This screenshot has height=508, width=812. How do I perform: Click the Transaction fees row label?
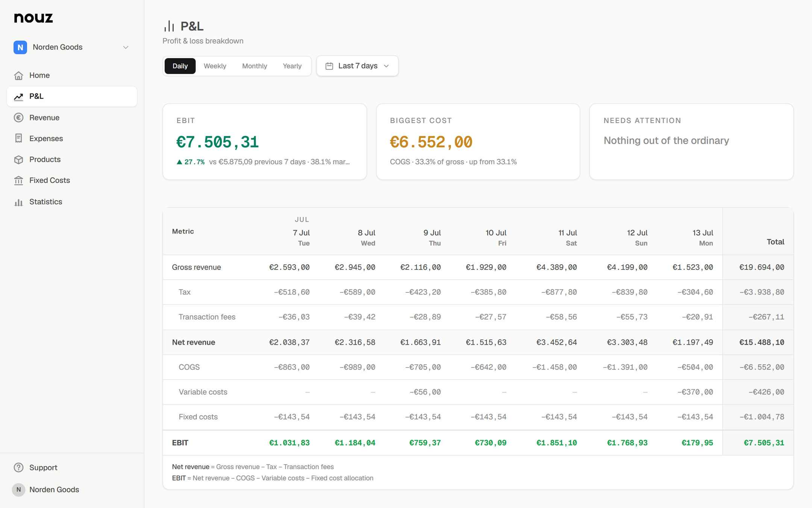click(207, 317)
